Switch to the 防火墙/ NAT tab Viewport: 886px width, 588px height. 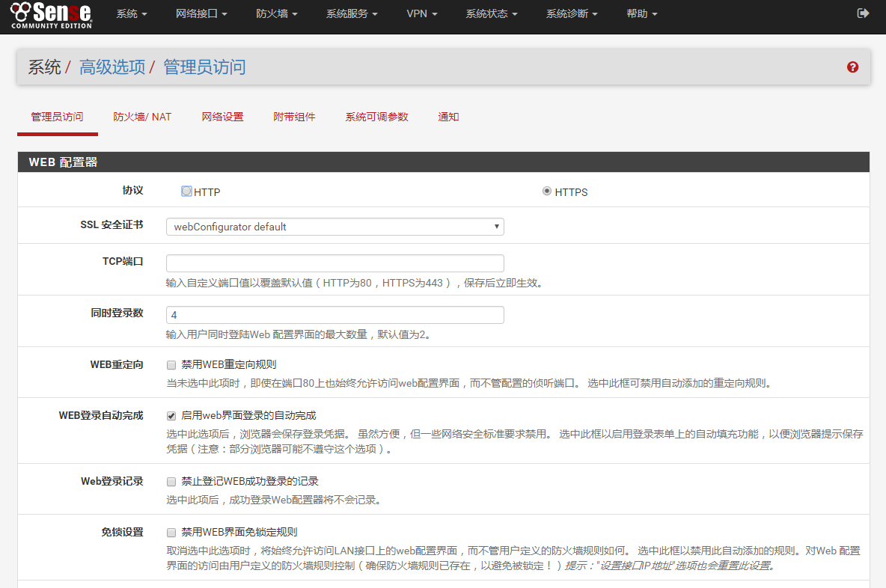142,117
